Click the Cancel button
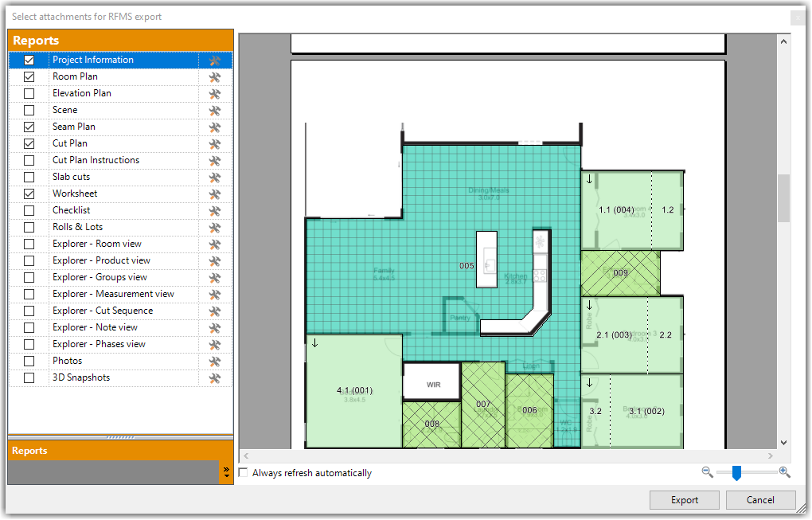The width and height of the screenshot is (812, 520). point(760,500)
